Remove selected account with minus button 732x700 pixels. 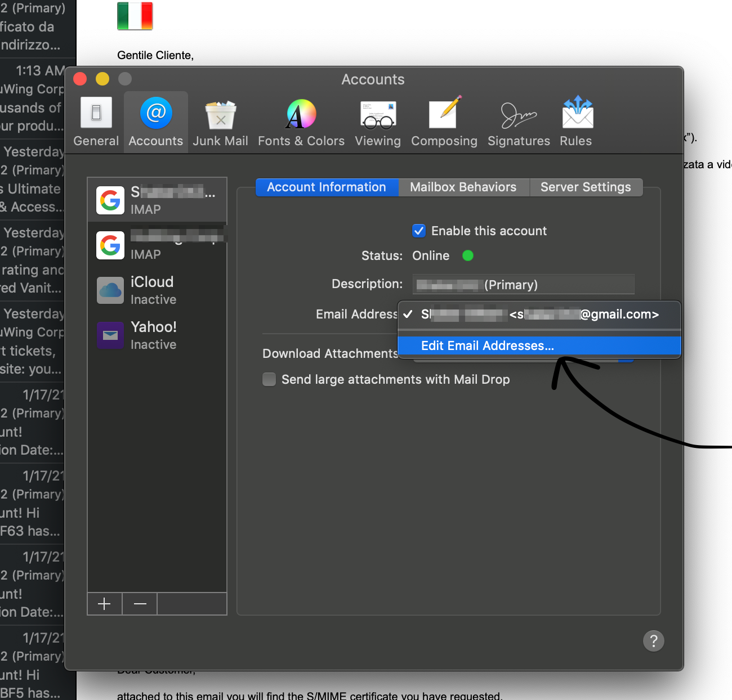140,604
